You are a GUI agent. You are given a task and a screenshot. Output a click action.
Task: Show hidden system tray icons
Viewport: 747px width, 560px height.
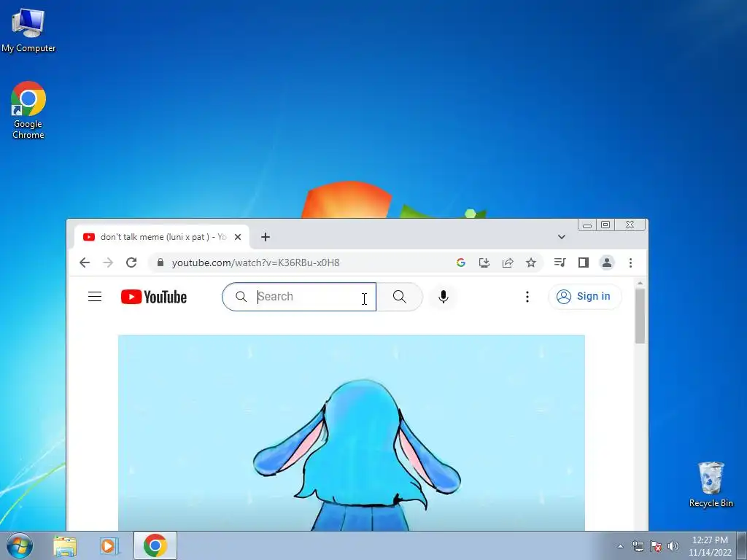[x=620, y=546]
